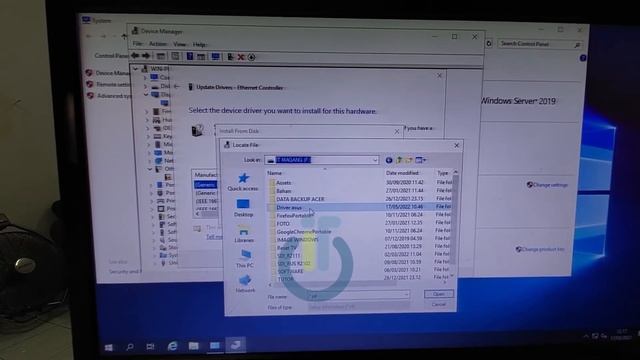Expand the File name combo box arrow
This screenshot has width=640, height=360.
(406, 294)
